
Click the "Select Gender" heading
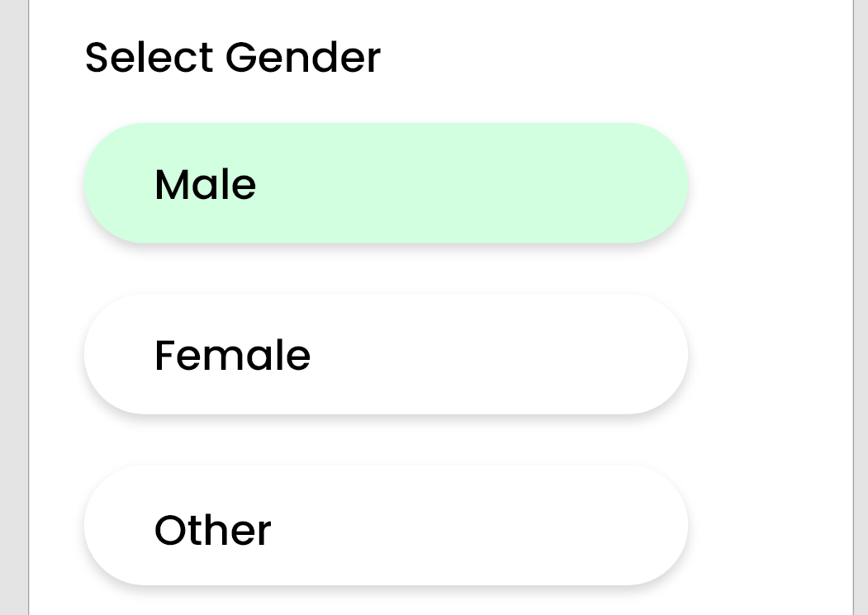232,58
